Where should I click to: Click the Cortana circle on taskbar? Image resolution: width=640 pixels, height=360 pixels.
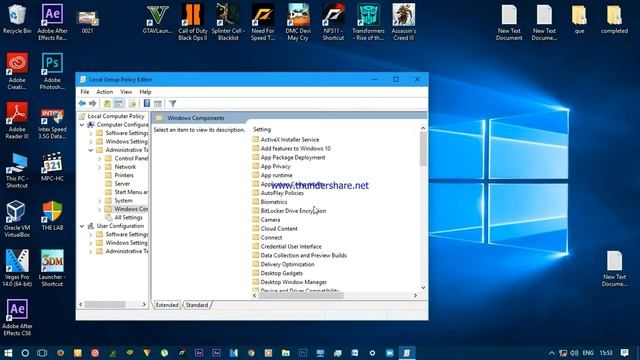[x=25, y=353]
